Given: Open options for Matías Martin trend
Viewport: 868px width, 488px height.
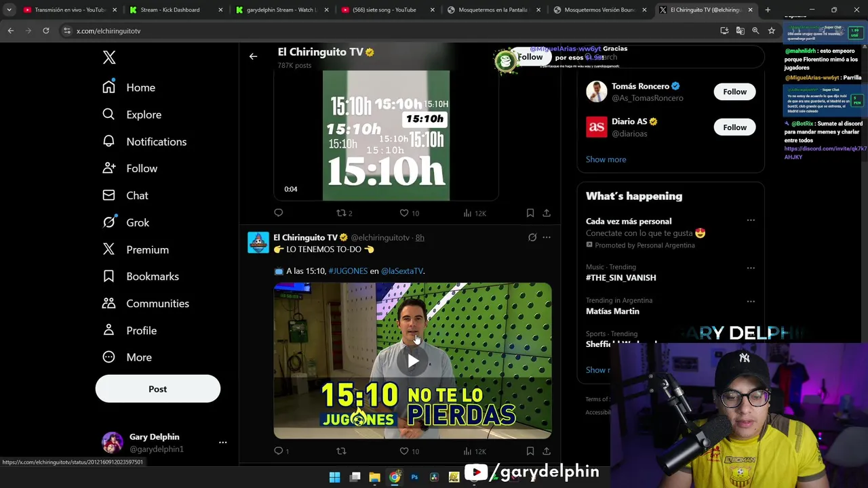Looking at the screenshot, I should click(x=751, y=301).
